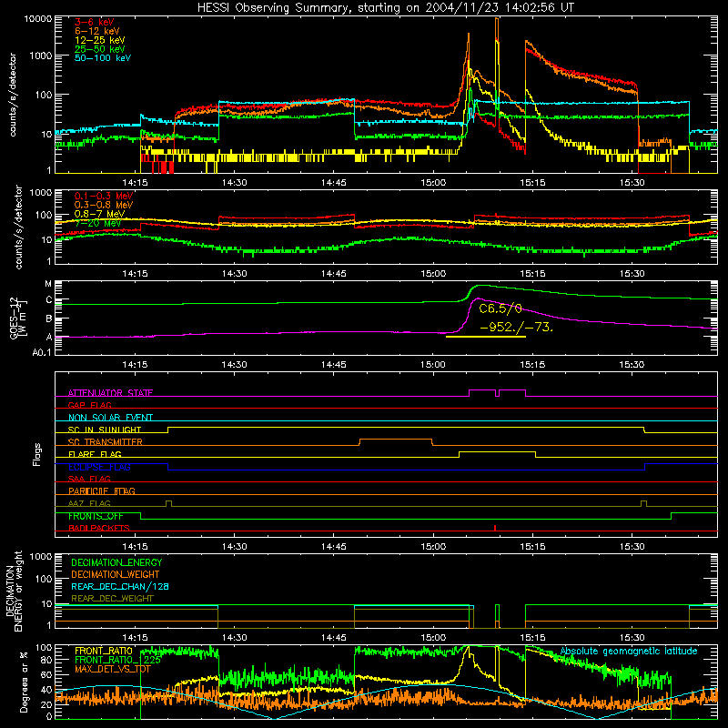Click the 0.1-0.3 MeV legend label
This screenshot has height=728, width=728.
click(104, 196)
